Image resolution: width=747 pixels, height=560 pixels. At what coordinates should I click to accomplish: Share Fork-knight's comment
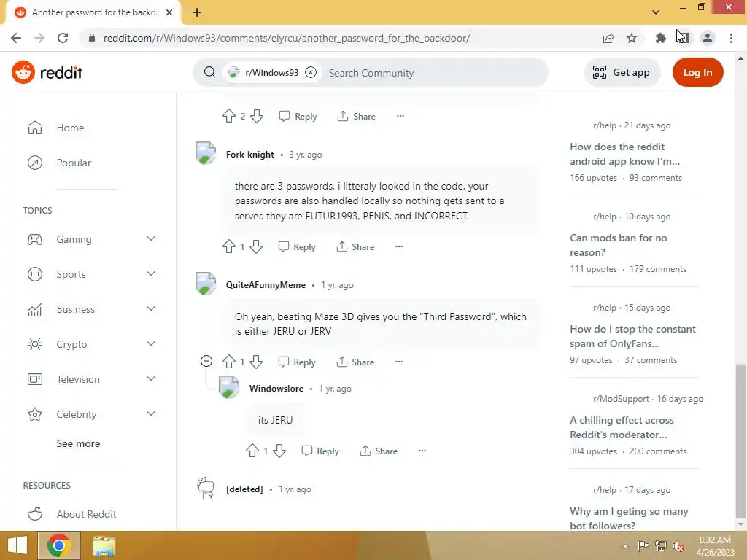pyautogui.click(x=355, y=246)
